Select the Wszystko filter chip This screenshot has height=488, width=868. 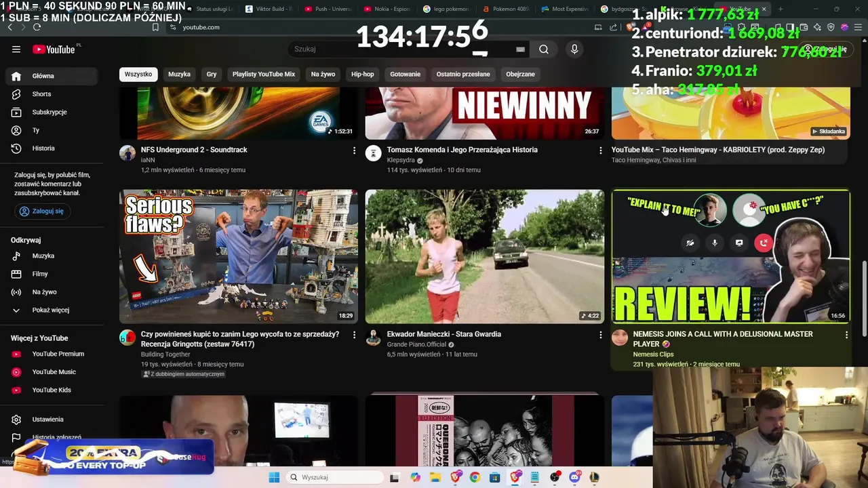click(138, 74)
